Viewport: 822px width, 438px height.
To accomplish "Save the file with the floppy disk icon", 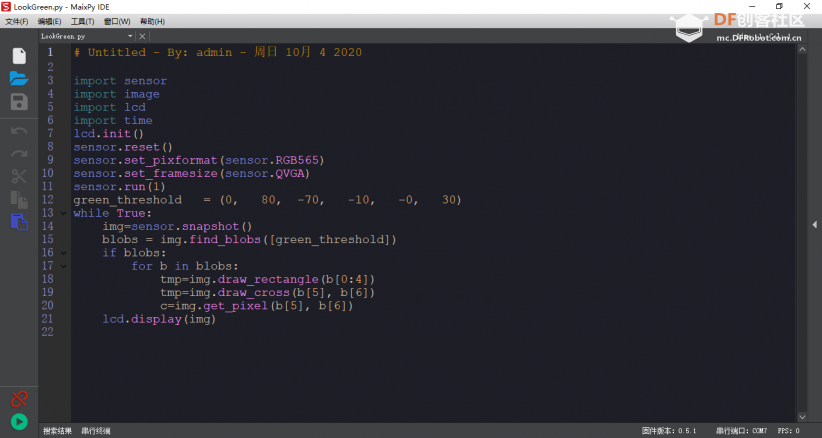I will [19, 102].
